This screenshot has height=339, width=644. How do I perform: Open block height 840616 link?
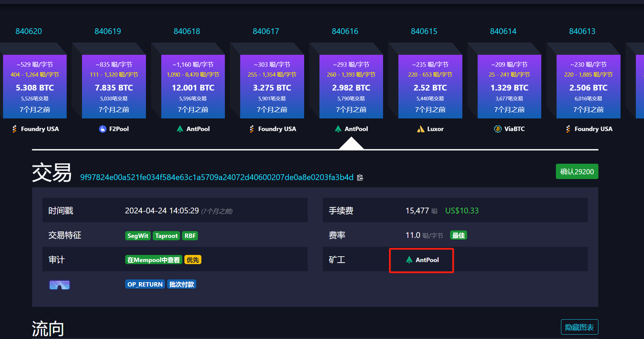click(x=345, y=31)
